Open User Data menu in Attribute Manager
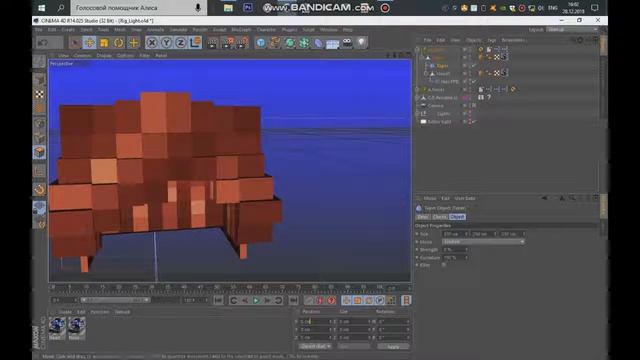This screenshot has width=640, height=360. pyautogui.click(x=465, y=198)
